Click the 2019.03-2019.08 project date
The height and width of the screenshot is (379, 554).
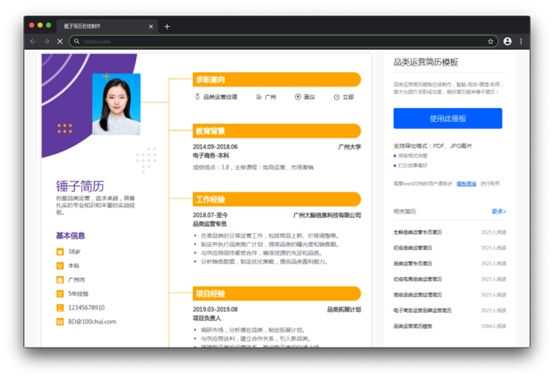[x=215, y=309]
